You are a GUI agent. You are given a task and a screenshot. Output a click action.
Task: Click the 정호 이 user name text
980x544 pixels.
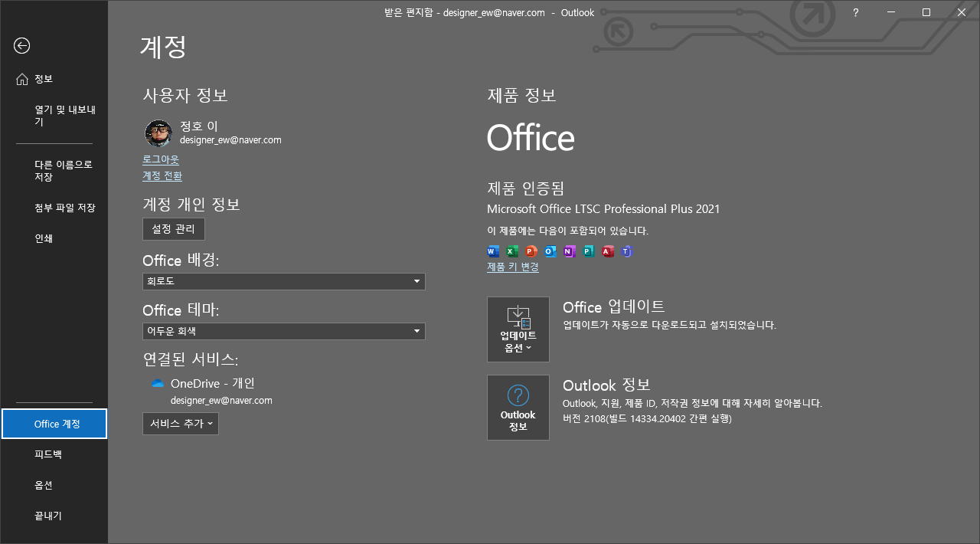click(199, 126)
